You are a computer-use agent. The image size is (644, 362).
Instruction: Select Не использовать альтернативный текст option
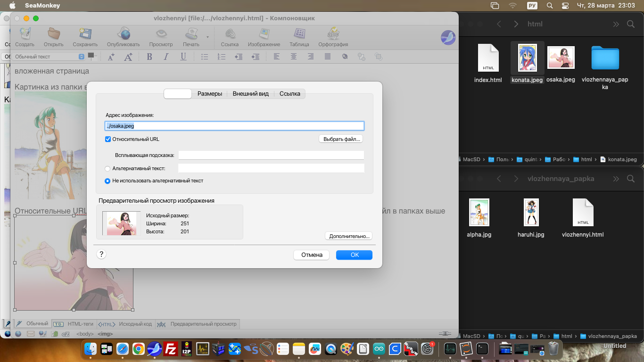tap(107, 181)
